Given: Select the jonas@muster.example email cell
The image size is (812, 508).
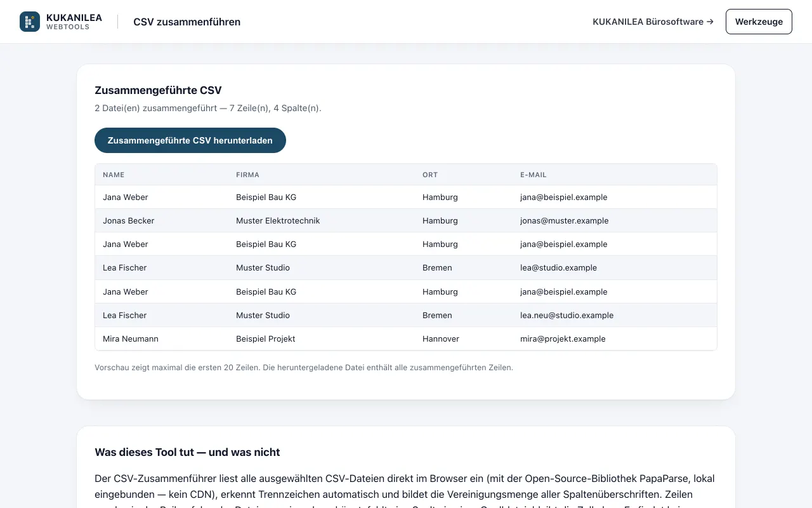Looking at the screenshot, I should [565, 221].
